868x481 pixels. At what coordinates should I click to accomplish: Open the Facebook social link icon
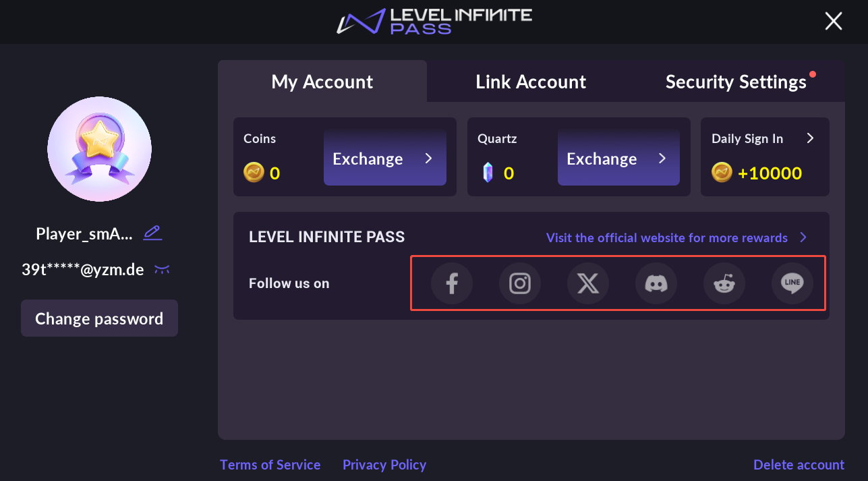coord(452,283)
